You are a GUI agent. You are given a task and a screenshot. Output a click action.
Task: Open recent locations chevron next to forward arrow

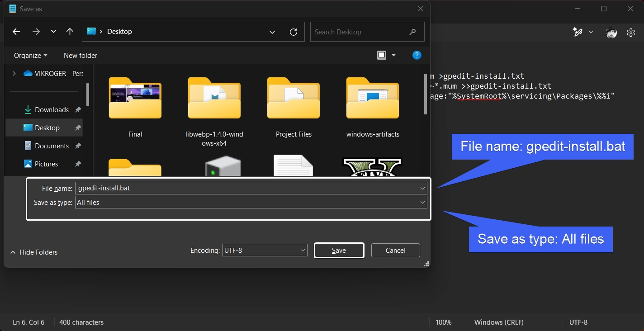tap(54, 32)
